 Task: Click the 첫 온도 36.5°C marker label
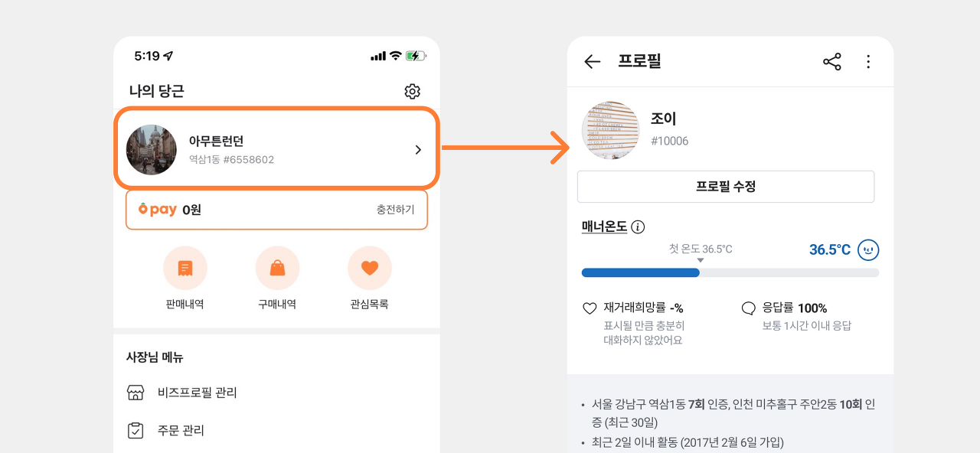click(701, 249)
